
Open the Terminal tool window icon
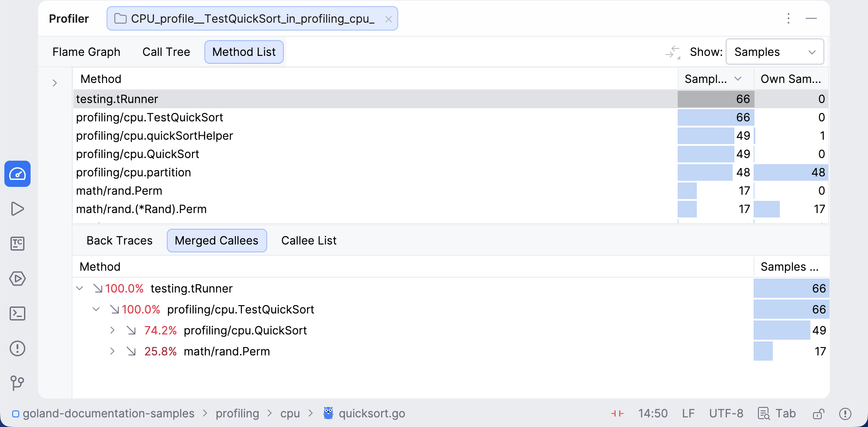(17, 313)
